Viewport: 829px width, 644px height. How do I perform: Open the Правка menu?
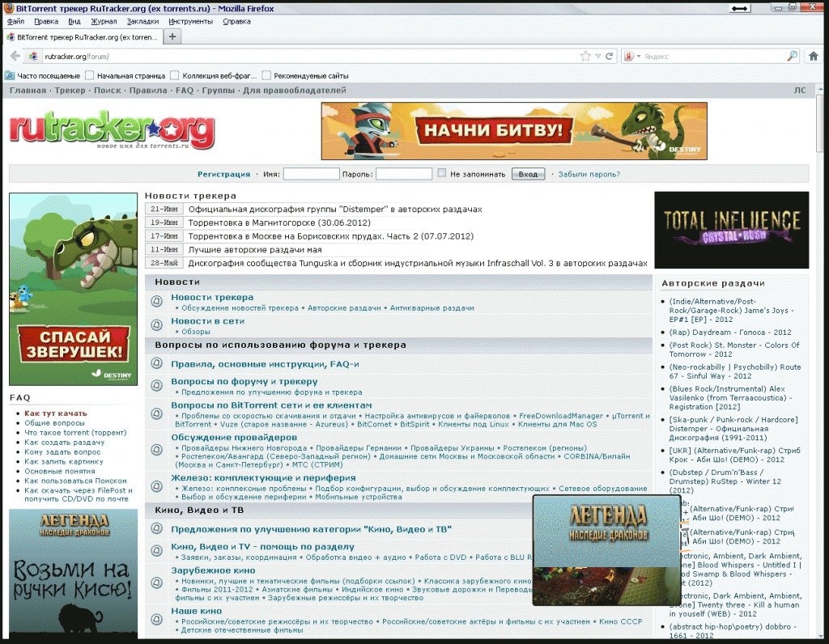tap(46, 22)
